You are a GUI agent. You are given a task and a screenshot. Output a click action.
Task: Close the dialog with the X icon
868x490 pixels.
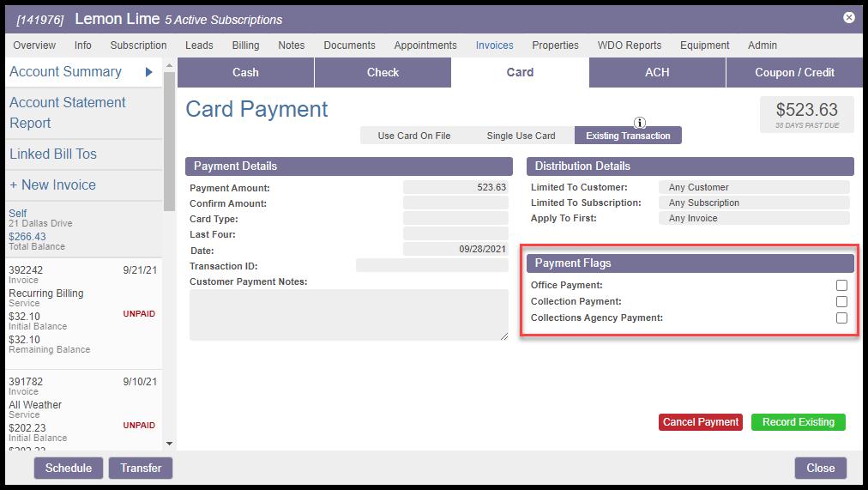click(848, 17)
